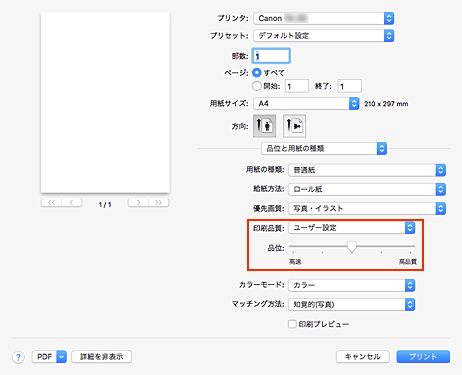Click the 終了 page number field
Image resolution: width=462 pixels, height=375 pixels.
[x=349, y=86]
